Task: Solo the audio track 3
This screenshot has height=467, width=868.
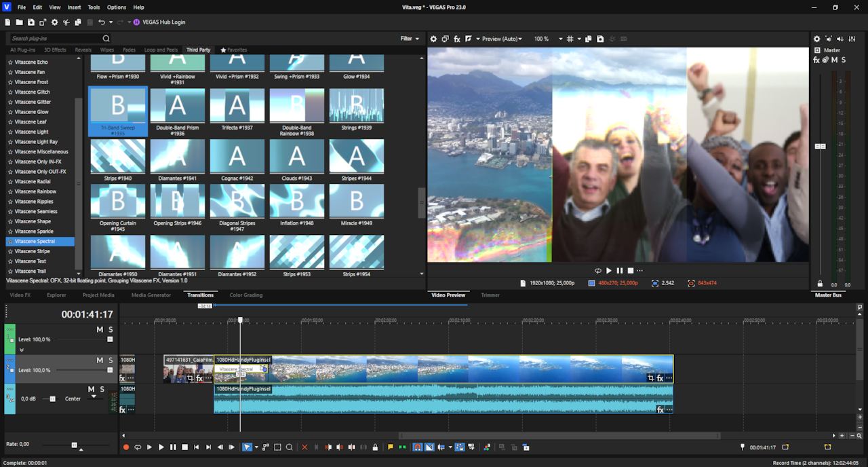Action: pyautogui.click(x=102, y=390)
